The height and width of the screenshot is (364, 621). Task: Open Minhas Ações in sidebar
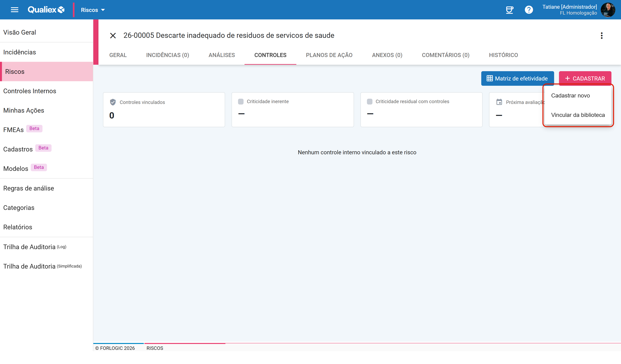pos(47,111)
